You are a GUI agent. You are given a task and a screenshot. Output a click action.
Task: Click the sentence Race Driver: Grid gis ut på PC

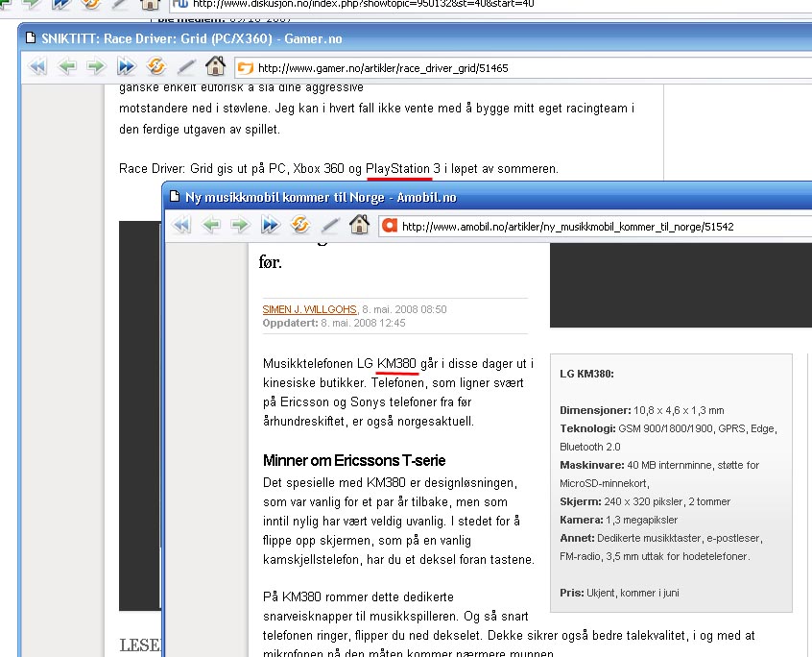pos(339,169)
